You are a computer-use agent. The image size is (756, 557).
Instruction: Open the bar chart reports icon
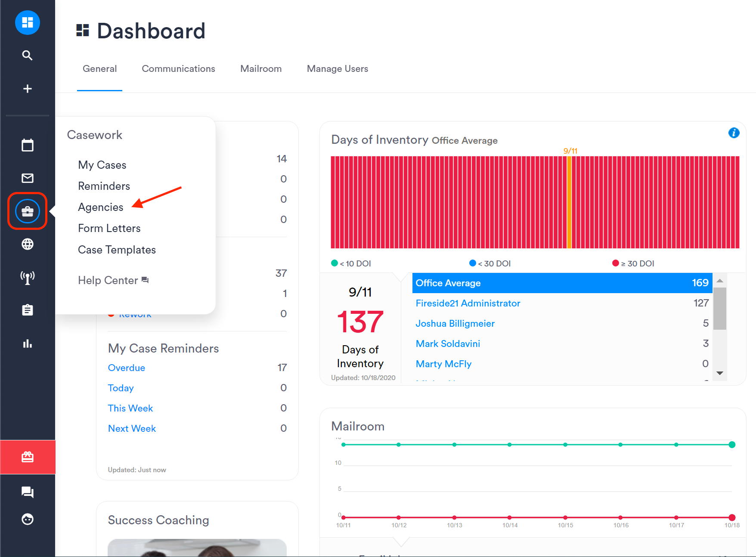click(28, 343)
